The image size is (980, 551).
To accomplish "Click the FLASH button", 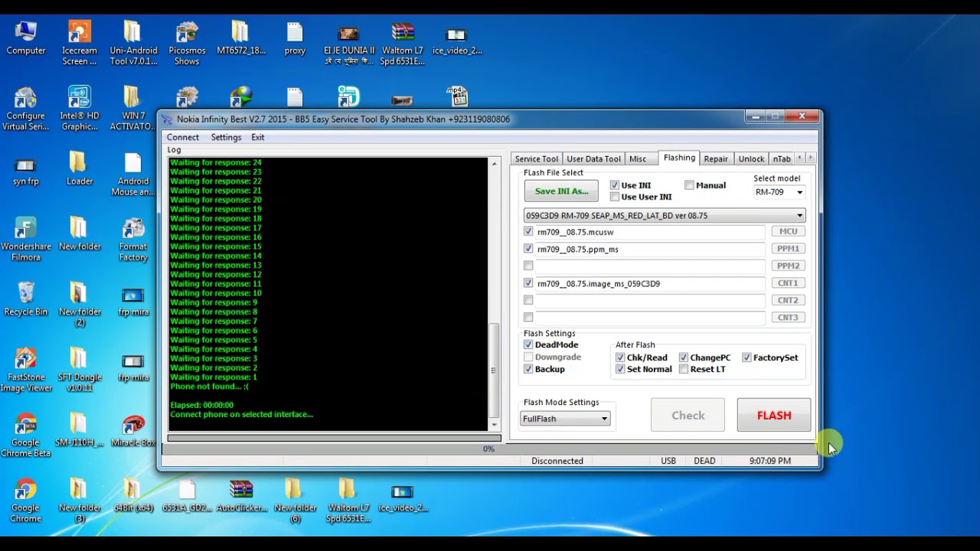I will click(773, 415).
